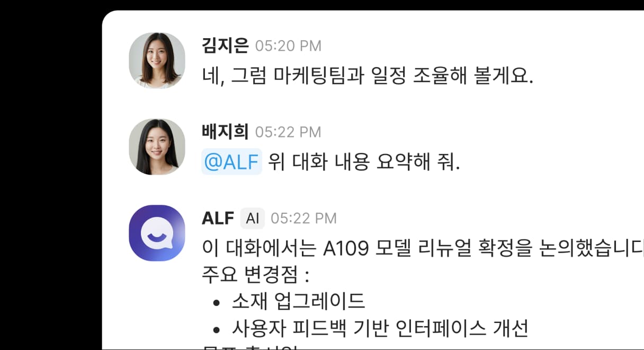Click the '주요 변경점 :' line
Image resolution: width=644 pixels, height=350 pixels.
tap(255, 275)
